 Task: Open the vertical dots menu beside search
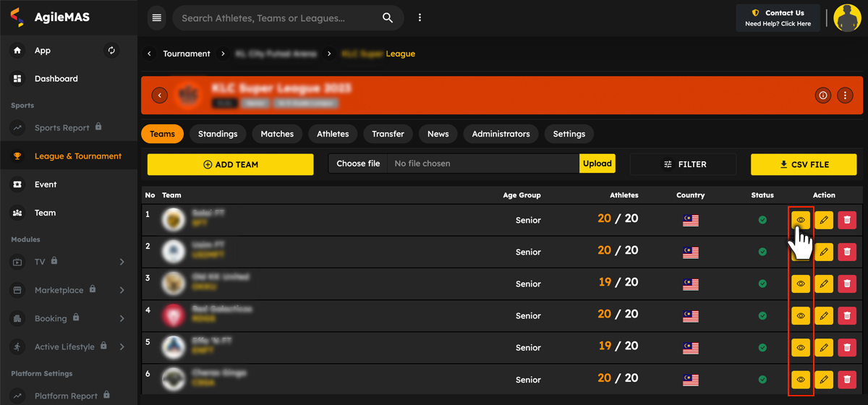(x=420, y=18)
